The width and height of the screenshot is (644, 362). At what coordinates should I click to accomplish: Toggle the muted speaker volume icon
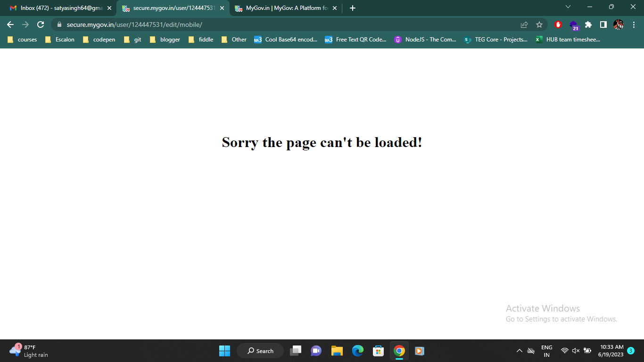point(576,351)
